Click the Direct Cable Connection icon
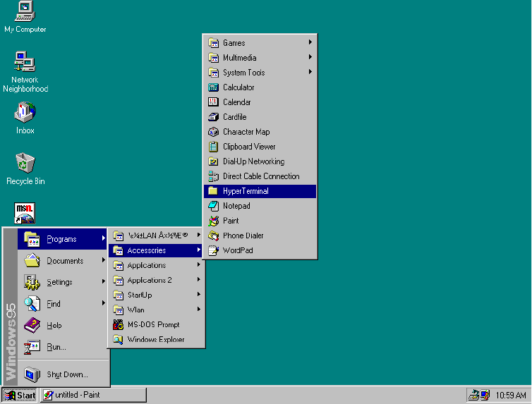The width and height of the screenshot is (532, 404). pyautogui.click(x=213, y=176)
